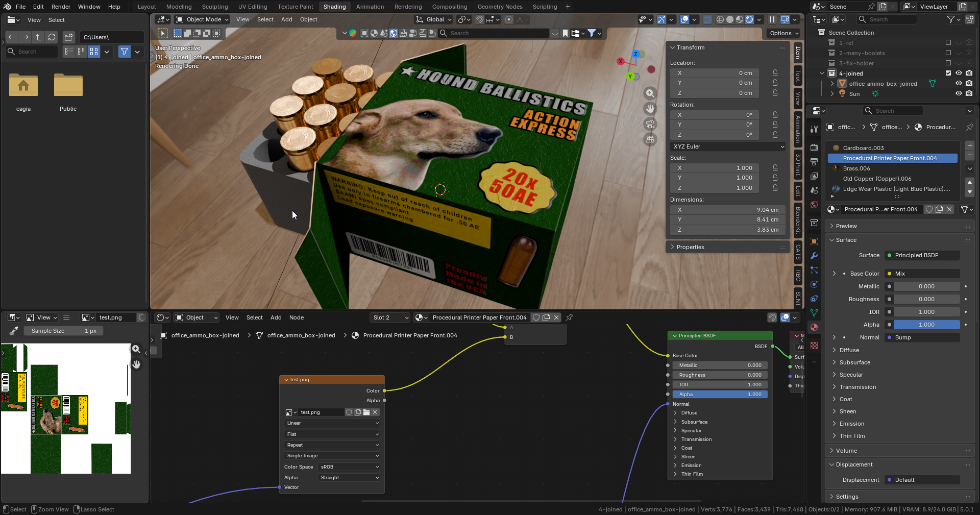Click the Displacement Default button
The image size is (980, 515).
(x=922, y=480)
